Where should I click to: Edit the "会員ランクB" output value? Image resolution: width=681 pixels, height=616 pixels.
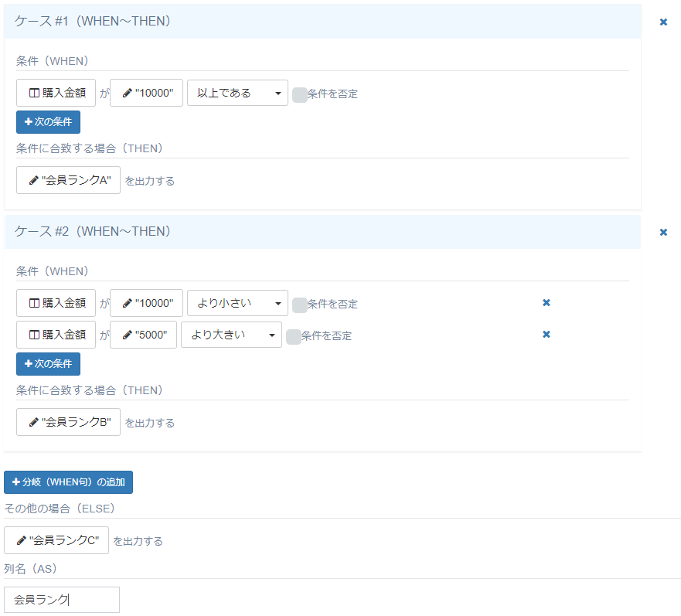[x=68, y=423]
